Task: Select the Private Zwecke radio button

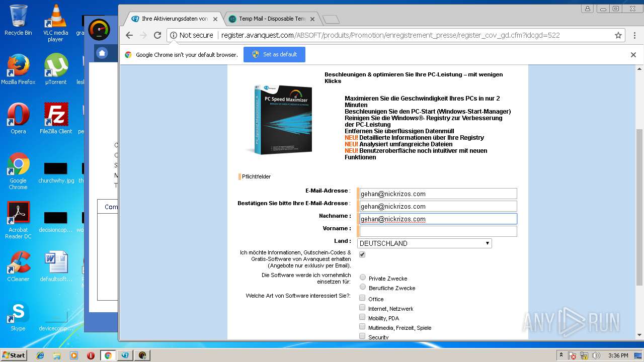Action: coord(363,278)
